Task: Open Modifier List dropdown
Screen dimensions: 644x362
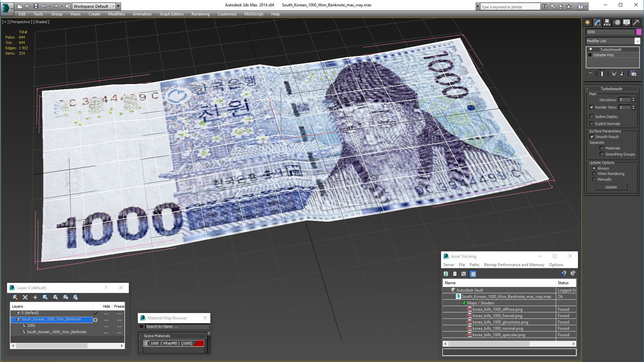Action: [637, 41]
